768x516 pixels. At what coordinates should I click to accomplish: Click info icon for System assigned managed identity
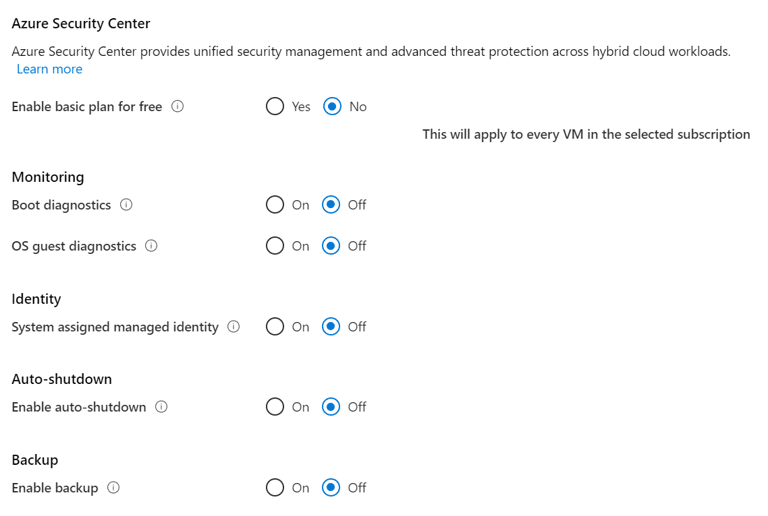[233, 326]
